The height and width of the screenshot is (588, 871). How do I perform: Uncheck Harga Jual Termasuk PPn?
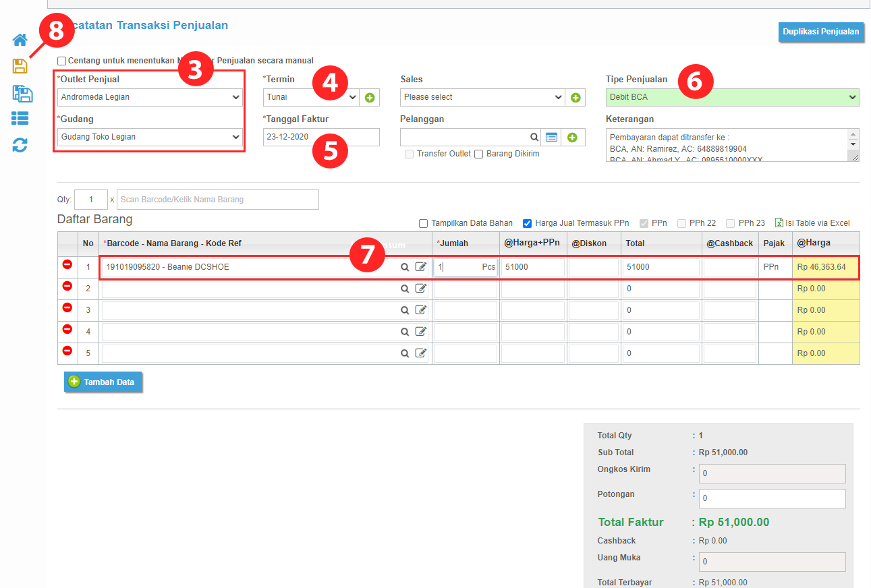point(528,223)
